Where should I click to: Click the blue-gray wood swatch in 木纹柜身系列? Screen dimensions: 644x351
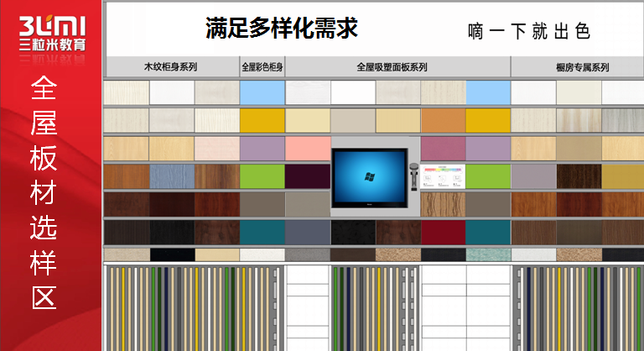(x=171, y=176)
